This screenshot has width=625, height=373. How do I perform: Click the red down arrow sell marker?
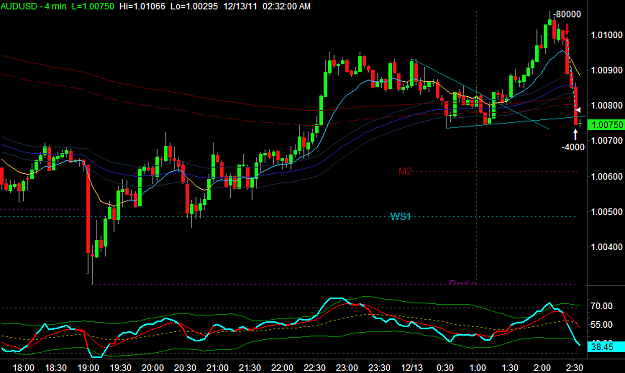coord(567,29)
